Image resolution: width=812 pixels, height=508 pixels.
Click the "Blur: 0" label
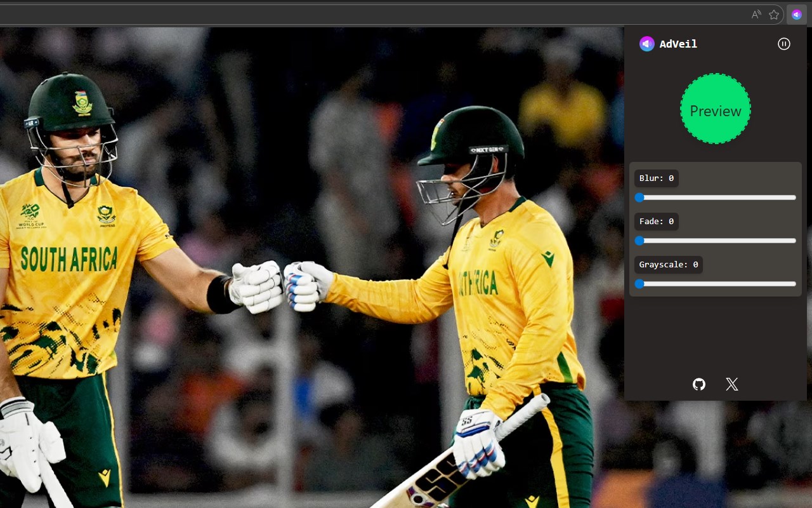(657, 178)
